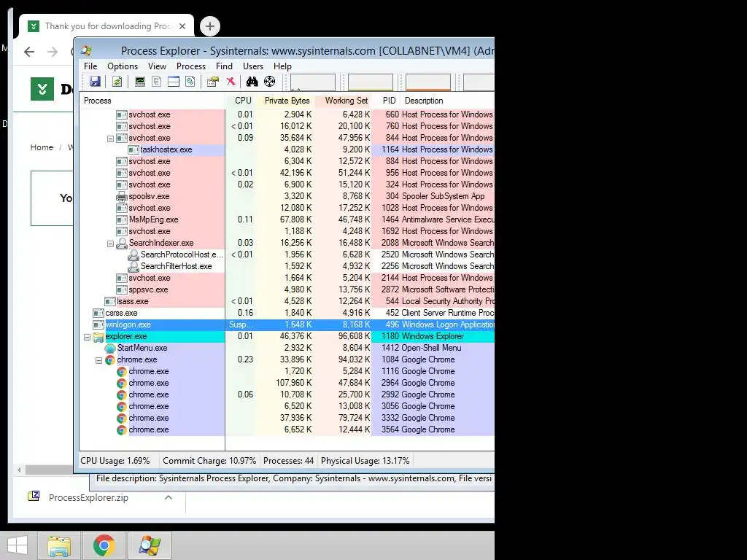This screenshot has height=560, width=747.
Task: Select chrome.exe with PID 3564
Action: (287, 429)
